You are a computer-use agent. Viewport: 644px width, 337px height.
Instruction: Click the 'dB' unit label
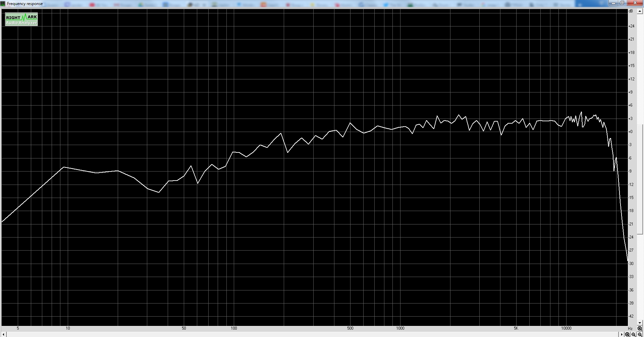[x=631, y=11]
